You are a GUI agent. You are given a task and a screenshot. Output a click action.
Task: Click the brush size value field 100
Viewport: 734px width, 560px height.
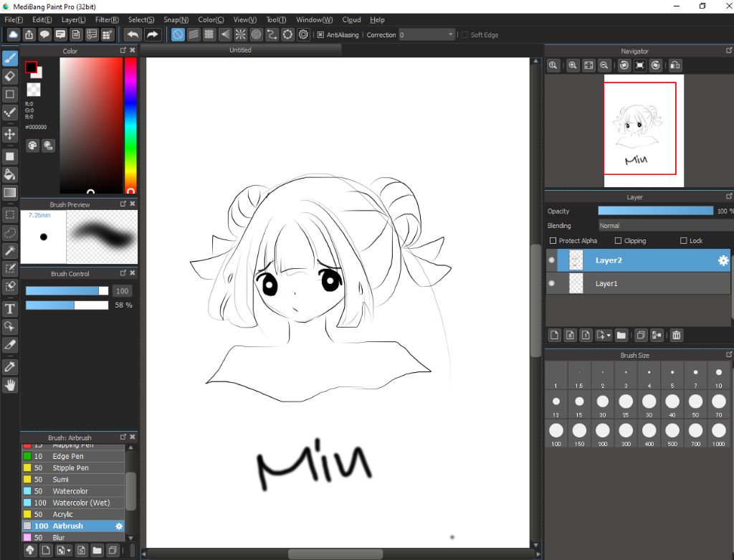coord(122,291)
